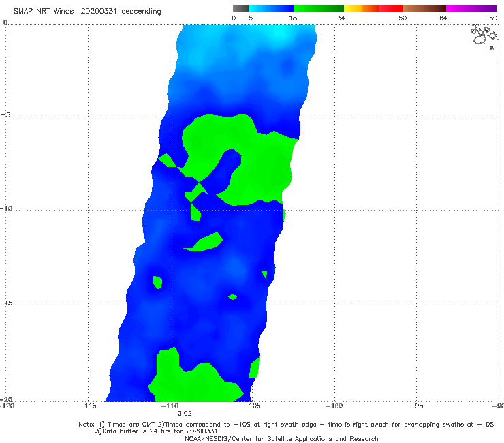Viewport: 504px width, 443px height.
Task: Click the cyan-blue segment of the color bar
Action: [x=272, y=8]
